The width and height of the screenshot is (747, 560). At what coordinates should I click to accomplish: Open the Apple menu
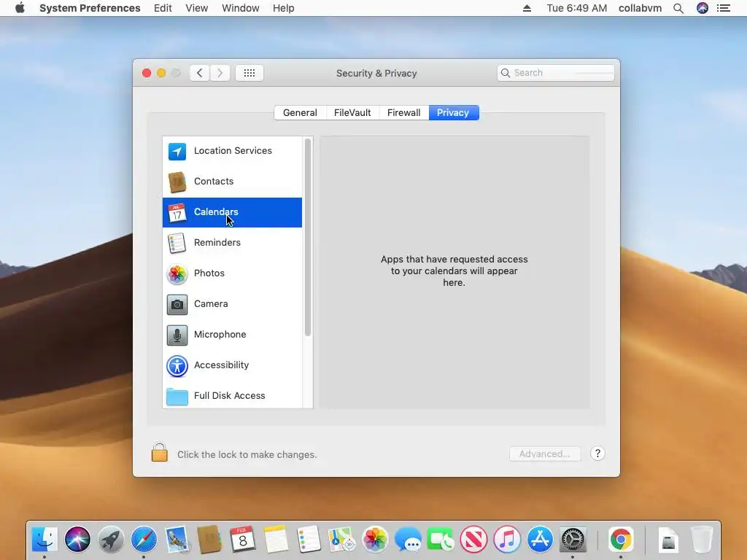point(20,8)
